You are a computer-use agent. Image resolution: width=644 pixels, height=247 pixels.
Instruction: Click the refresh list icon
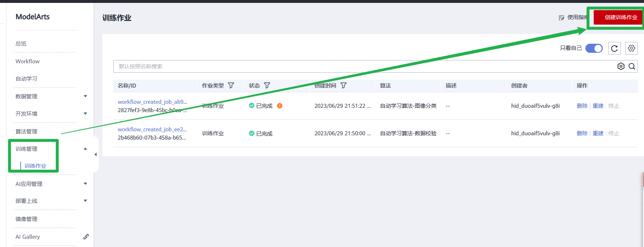[x=614, y=48]
